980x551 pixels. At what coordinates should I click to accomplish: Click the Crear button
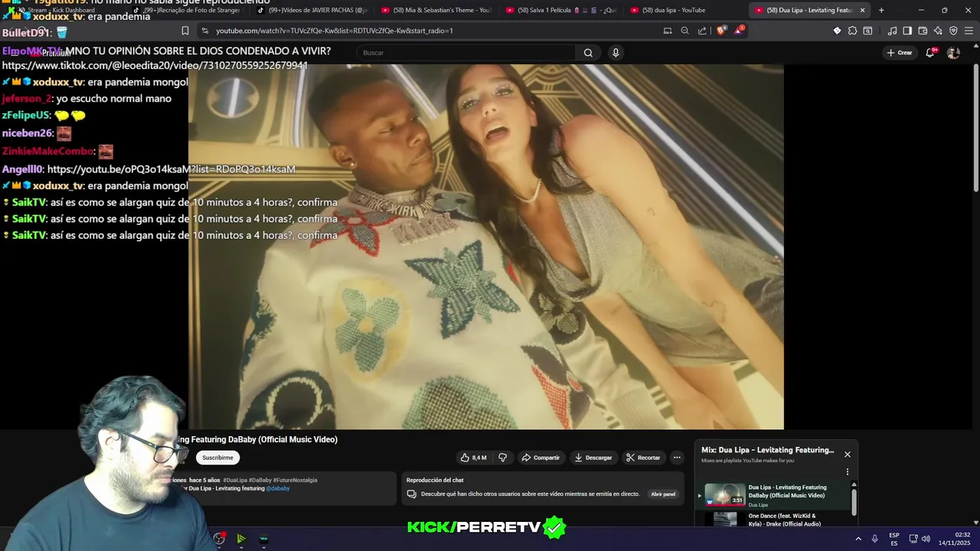click(x=900, y=53)
